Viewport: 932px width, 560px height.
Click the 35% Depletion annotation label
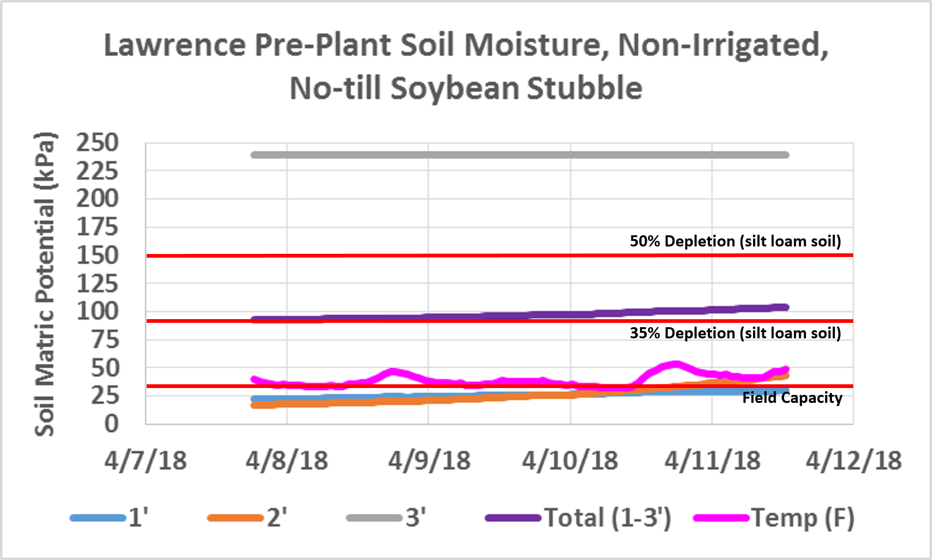pyautogui.click(x=735, y=333)
